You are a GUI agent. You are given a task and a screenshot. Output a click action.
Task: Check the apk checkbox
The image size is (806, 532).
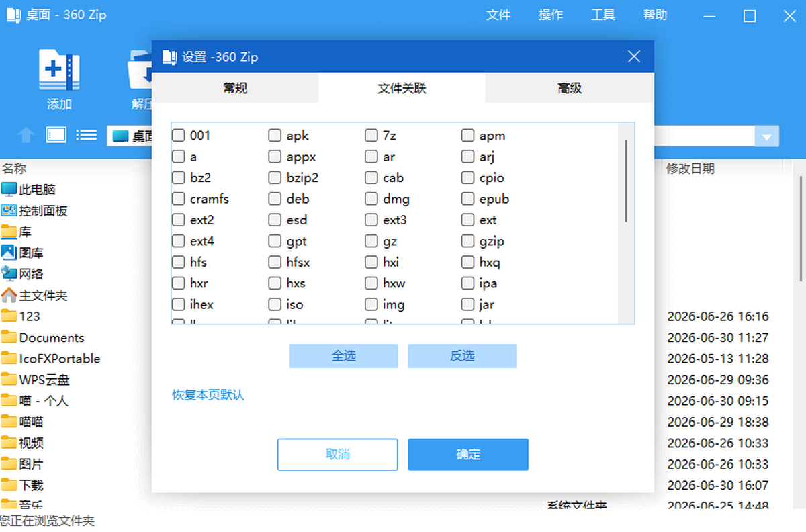click(275, 136)
